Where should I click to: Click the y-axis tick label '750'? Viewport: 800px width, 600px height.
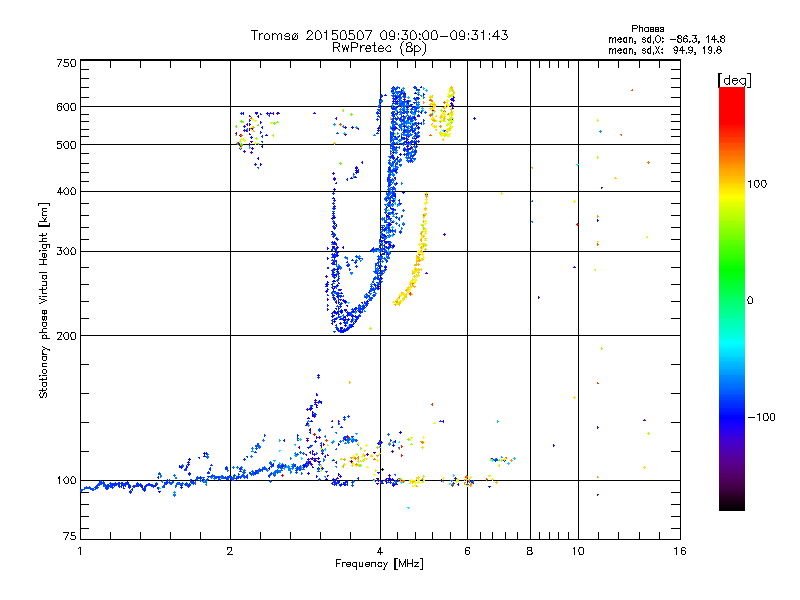pyautogui.click(x=66, y=63)
